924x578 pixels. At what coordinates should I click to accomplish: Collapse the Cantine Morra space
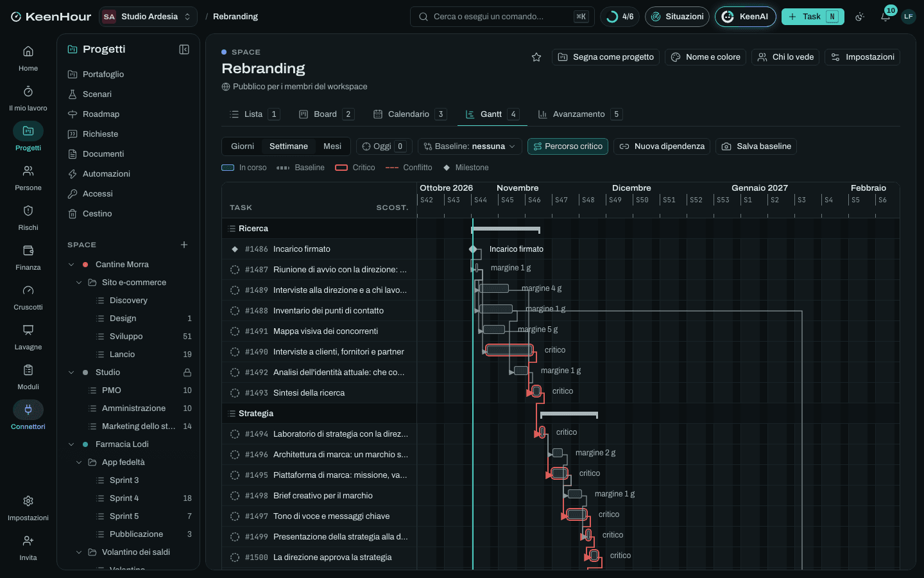click(x=71, y=265)
